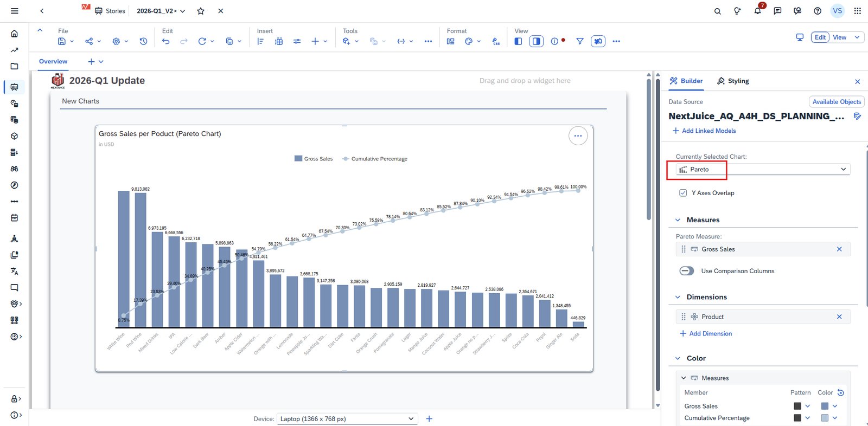Click Stories breadcrumb item
868x426 pixels.
(x=110, y=11)
